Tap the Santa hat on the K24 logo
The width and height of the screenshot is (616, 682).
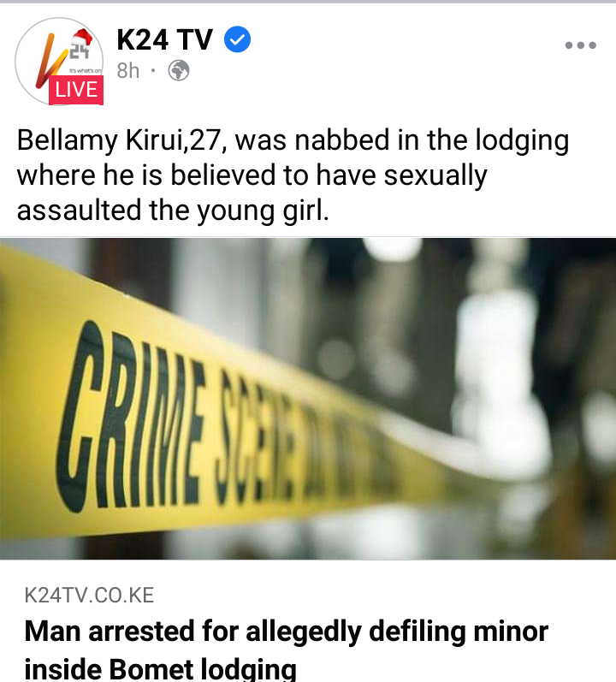coord(82,38)
